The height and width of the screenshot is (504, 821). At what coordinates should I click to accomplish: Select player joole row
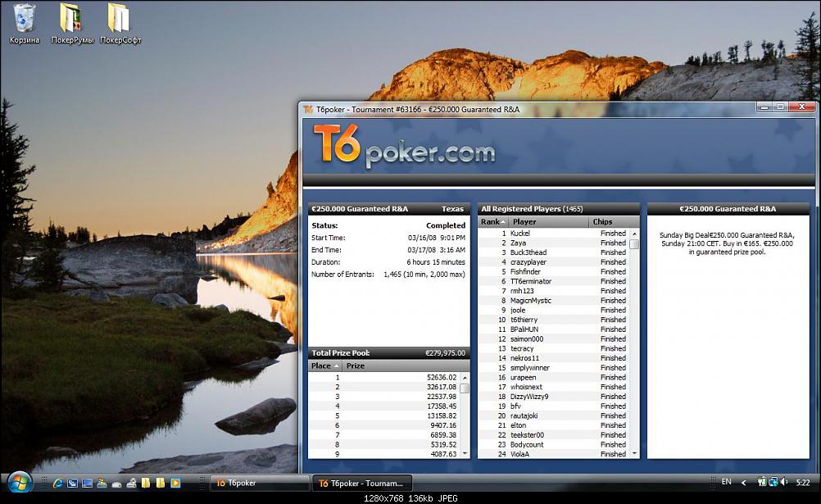554,310
